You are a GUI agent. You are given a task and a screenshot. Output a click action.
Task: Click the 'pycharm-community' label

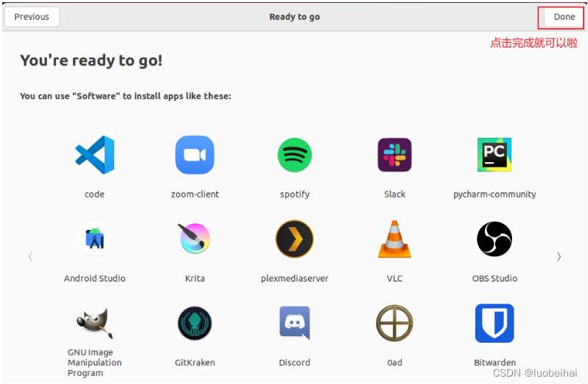pyautogui.click(x=494, y=195)
